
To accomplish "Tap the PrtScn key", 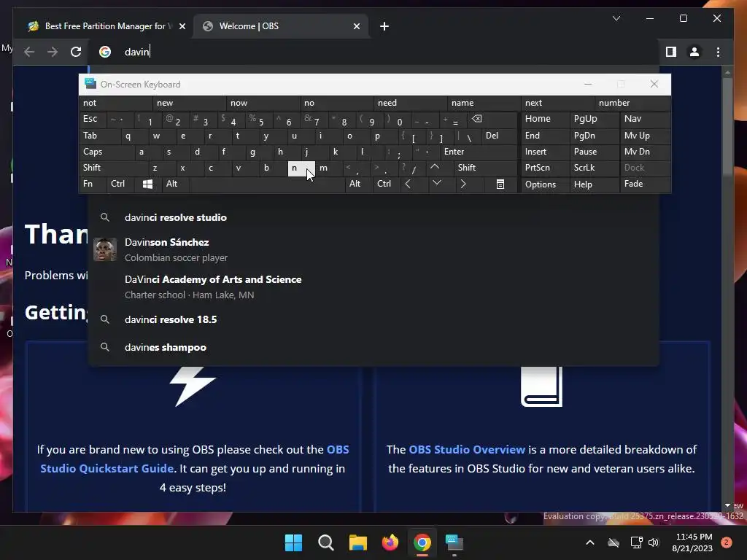I will [545, 168].
